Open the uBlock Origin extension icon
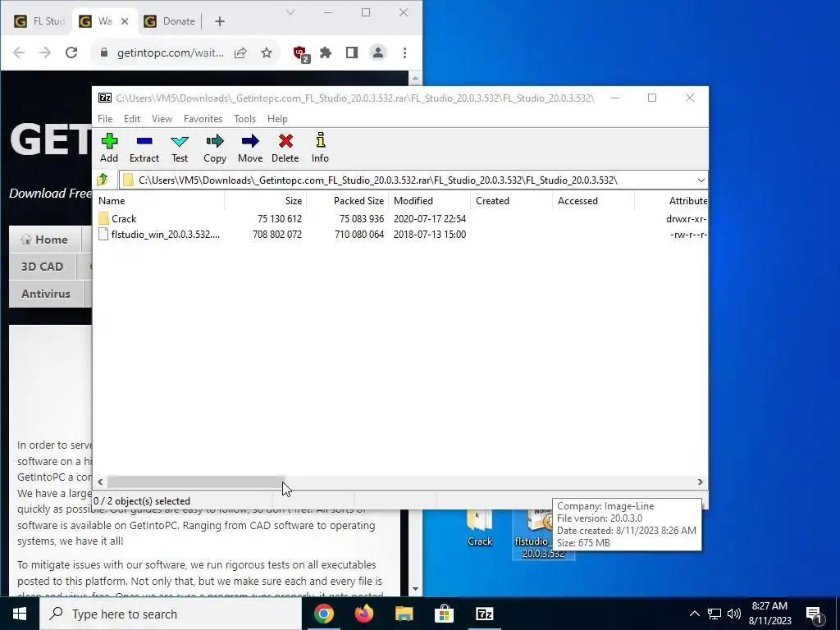This screenshot has width=840, height=630. click(300, 53)
